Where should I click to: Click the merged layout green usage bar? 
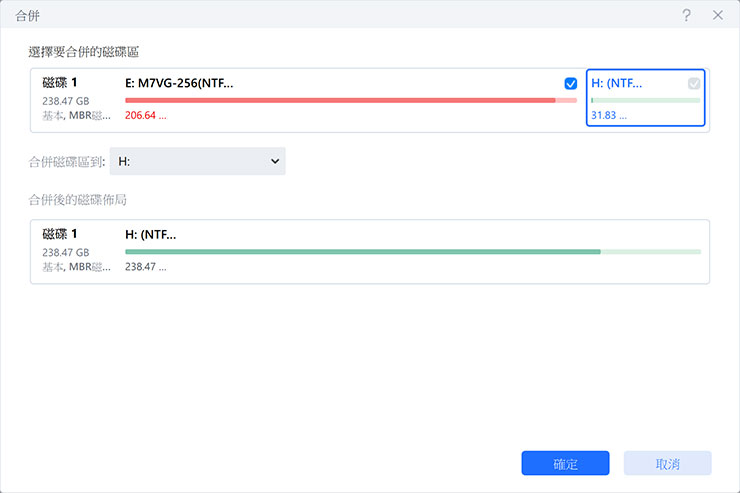(362, 252)
